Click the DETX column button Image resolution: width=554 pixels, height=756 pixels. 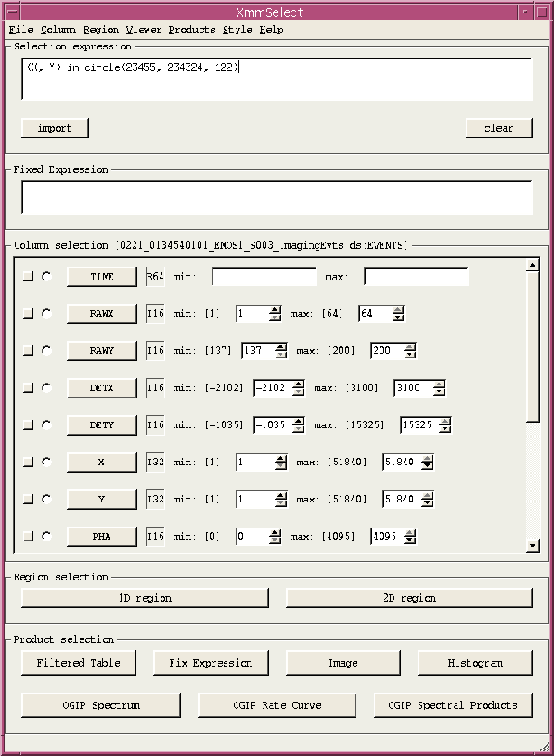[102, 388]
